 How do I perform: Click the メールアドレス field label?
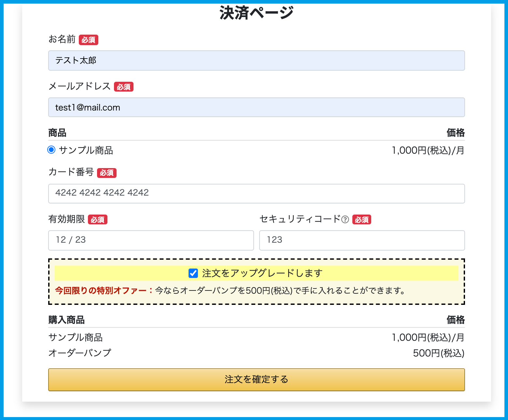79,86
